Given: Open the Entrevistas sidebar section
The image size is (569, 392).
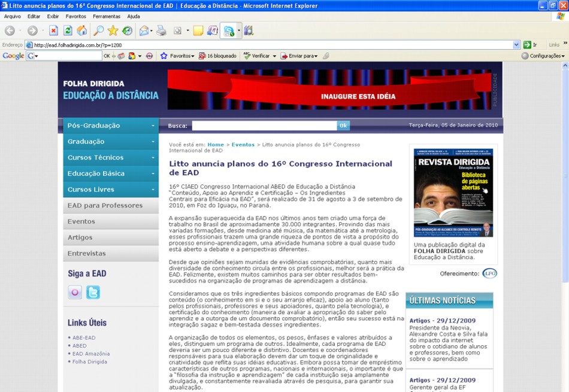Looking at the screenshot, I should [111, 254].
